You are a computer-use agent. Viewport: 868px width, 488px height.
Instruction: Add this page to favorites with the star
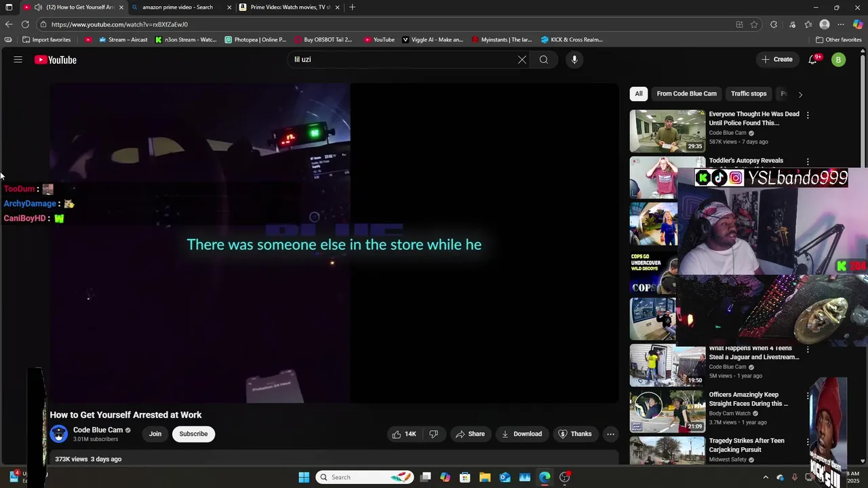pos(754,24)
